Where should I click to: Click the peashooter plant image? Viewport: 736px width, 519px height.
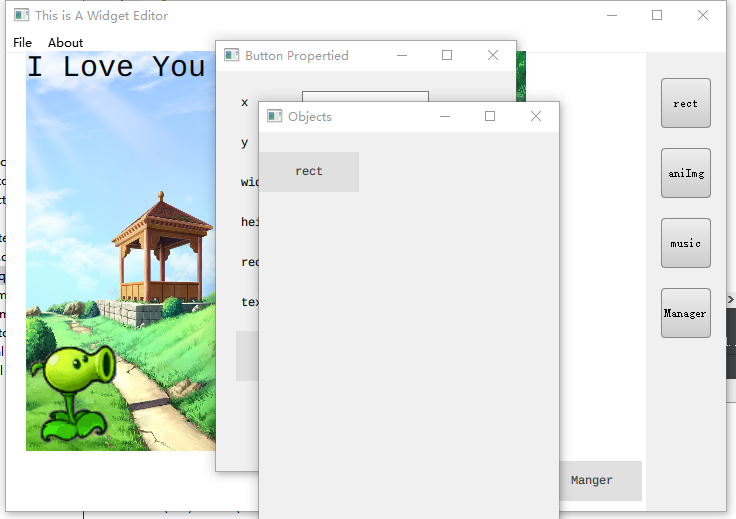[x=74, y=393]
